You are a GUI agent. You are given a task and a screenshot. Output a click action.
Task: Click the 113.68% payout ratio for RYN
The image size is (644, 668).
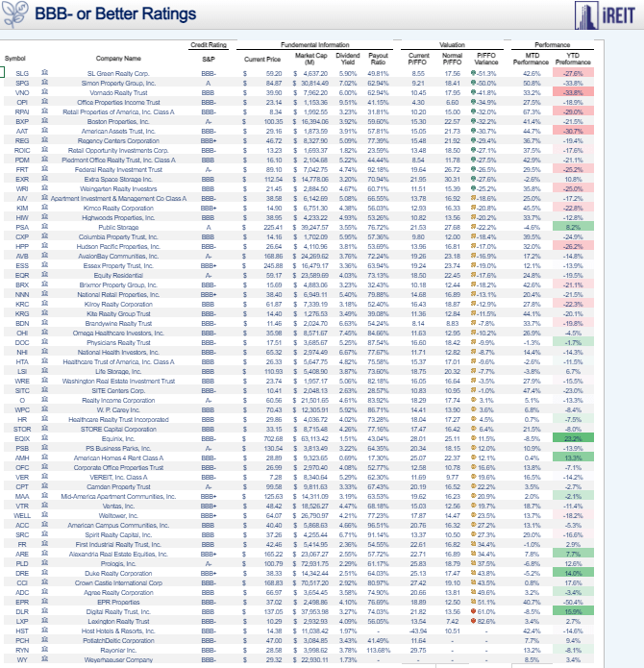coord(378,650)
